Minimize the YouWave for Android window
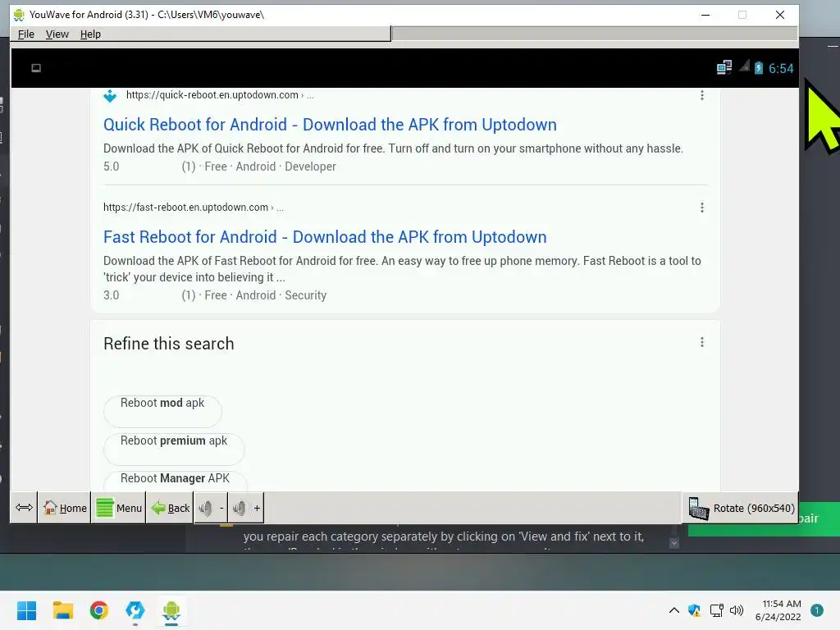This screenshot has height=630, width=840. tap(705, 15)
